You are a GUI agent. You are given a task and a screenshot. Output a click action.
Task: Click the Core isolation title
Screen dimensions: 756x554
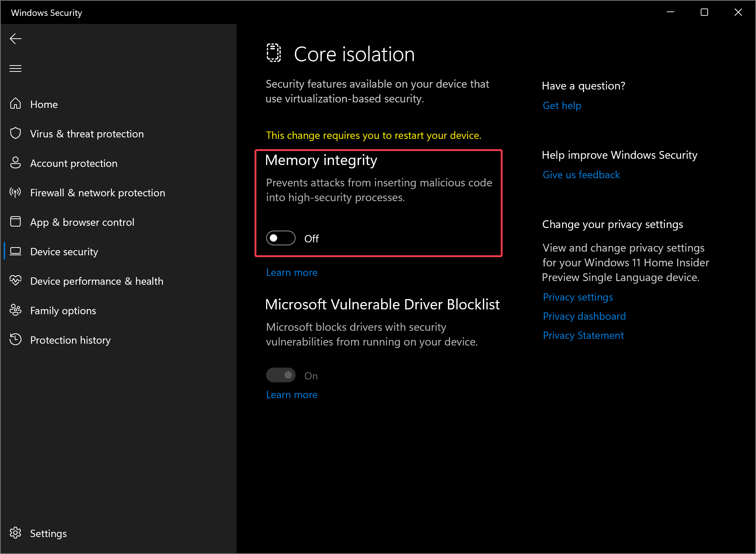pos(354,54)
